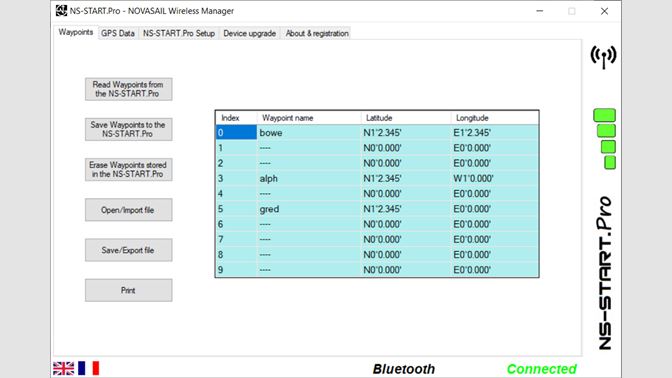Click longitude cell W1'0.000'

tap(495, 179)
